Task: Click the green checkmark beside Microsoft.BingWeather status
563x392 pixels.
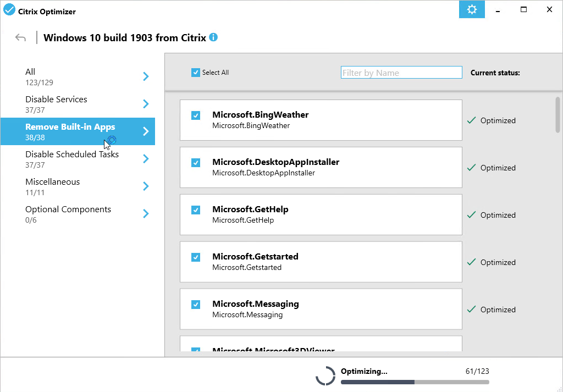Action: pos(471,120)
